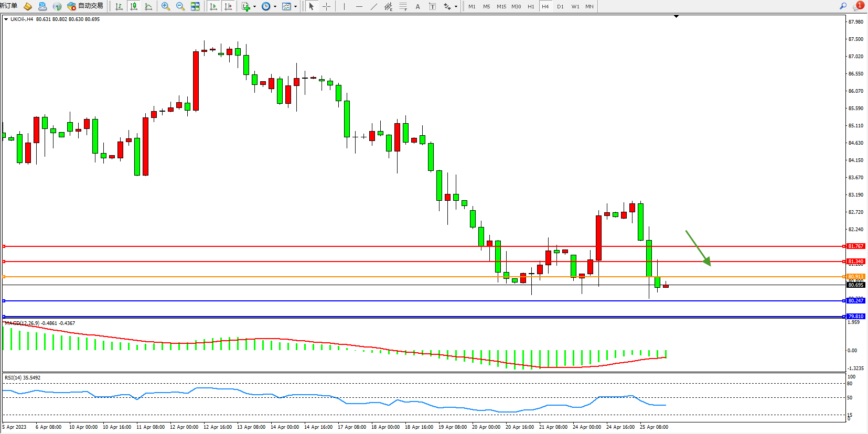Open the indicators list dropdown arrow
The height and width of the screenshot is (434, 868).
254,7
